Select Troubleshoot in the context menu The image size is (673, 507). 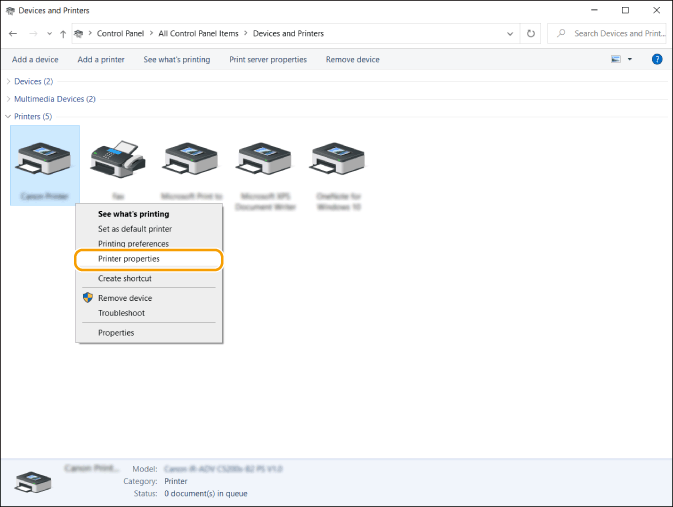pyautogui.click(x=121, y=313)
